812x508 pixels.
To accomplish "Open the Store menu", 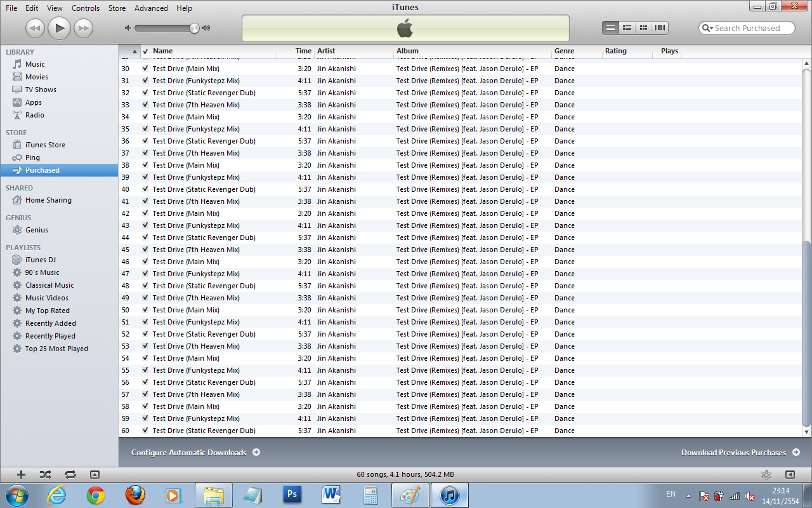I will coord(117,8).
